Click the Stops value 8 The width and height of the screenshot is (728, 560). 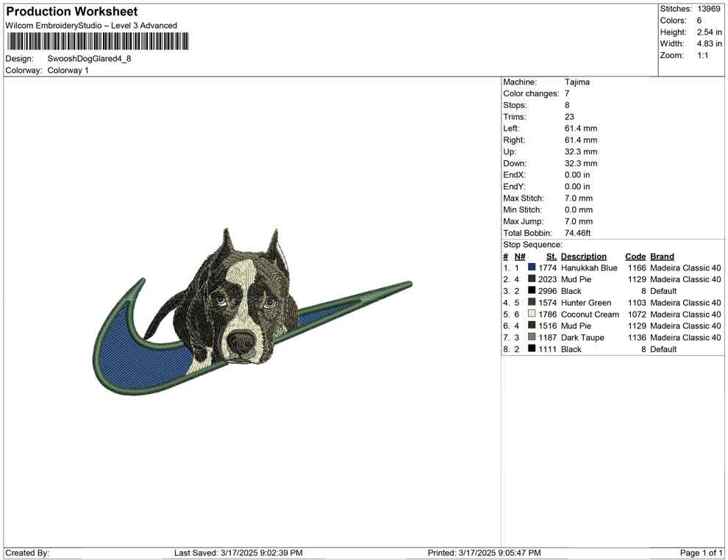click(x=567, y=105)
